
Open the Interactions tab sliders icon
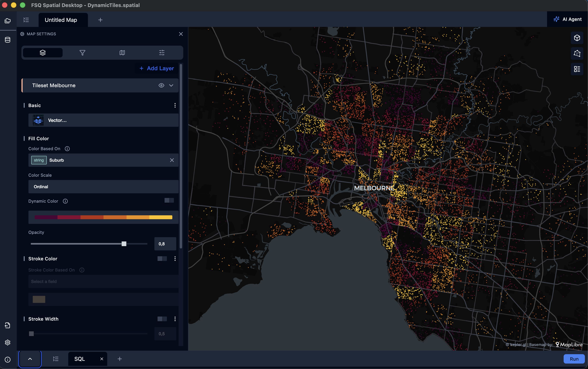[x=162, y=53]
